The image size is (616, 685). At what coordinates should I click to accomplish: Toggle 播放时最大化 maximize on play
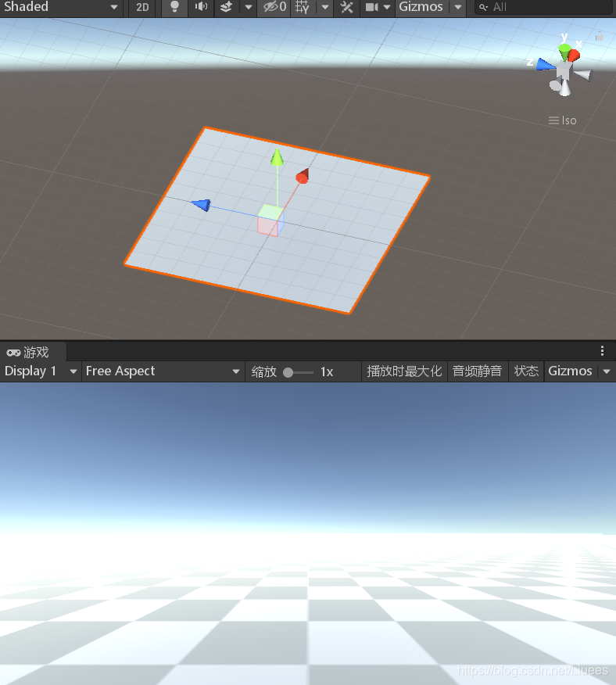coord(404,371)
